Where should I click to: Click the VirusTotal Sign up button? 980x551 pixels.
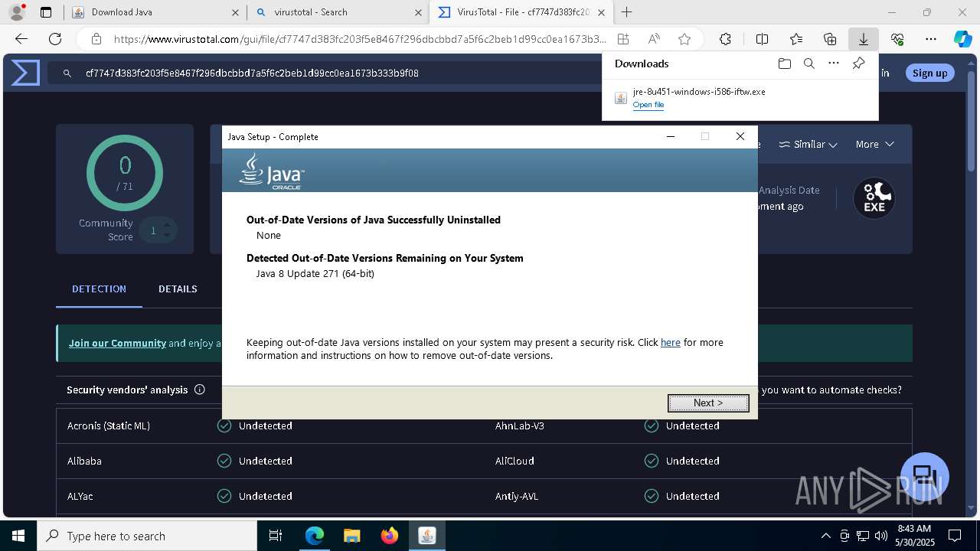929,73
